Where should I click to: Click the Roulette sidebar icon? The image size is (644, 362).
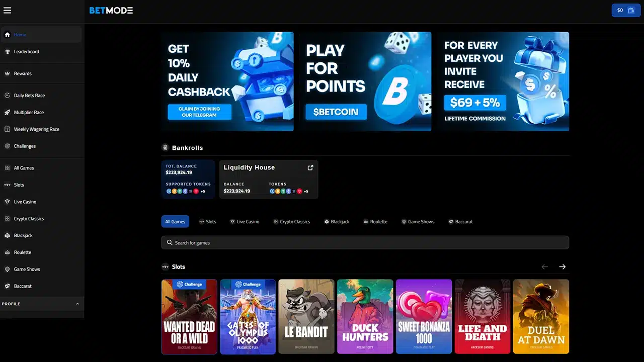point(7,252)
